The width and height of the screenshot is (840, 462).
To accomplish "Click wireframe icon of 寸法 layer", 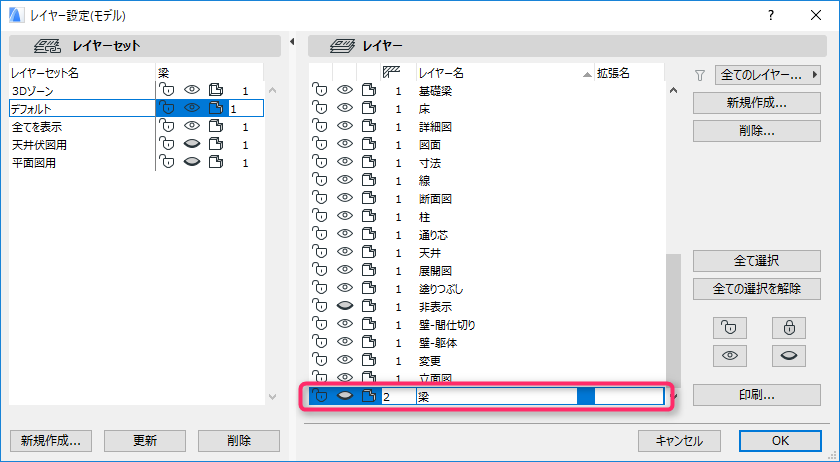I will point(369,162).
